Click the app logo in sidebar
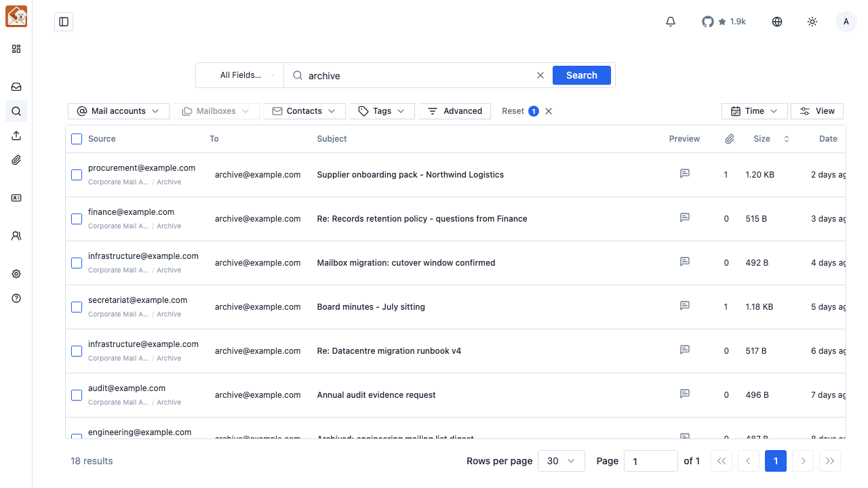The height and width of the screenshot is (488, 868). point(16,16)
